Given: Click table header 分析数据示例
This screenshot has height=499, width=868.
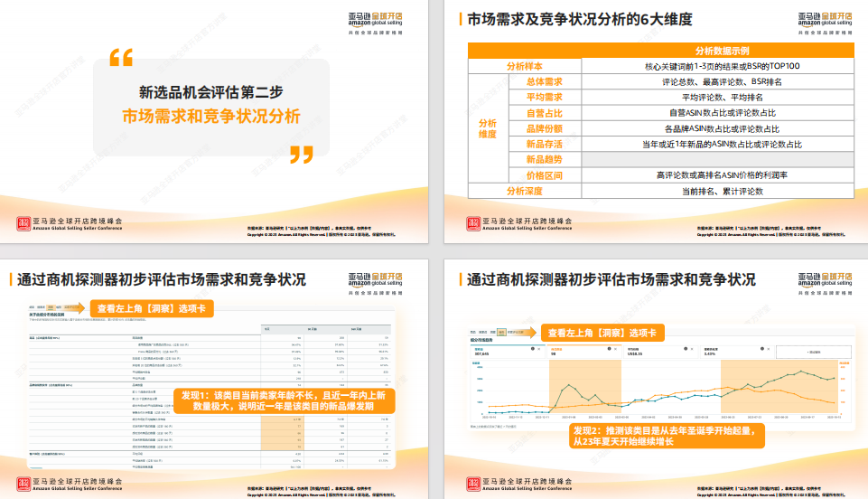Looking at the screenshot, I should coord(722,51).
